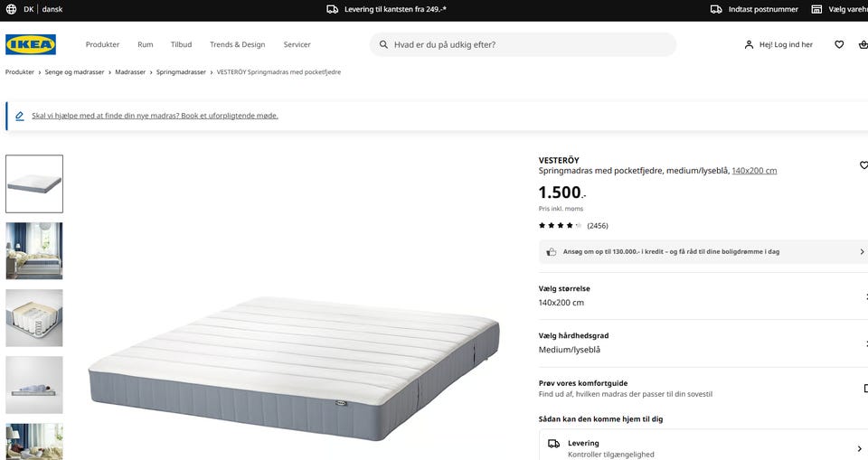Open the wishlist heart icon in header
The height and width of the screenshot is (460, 868).
pos(839,44)
